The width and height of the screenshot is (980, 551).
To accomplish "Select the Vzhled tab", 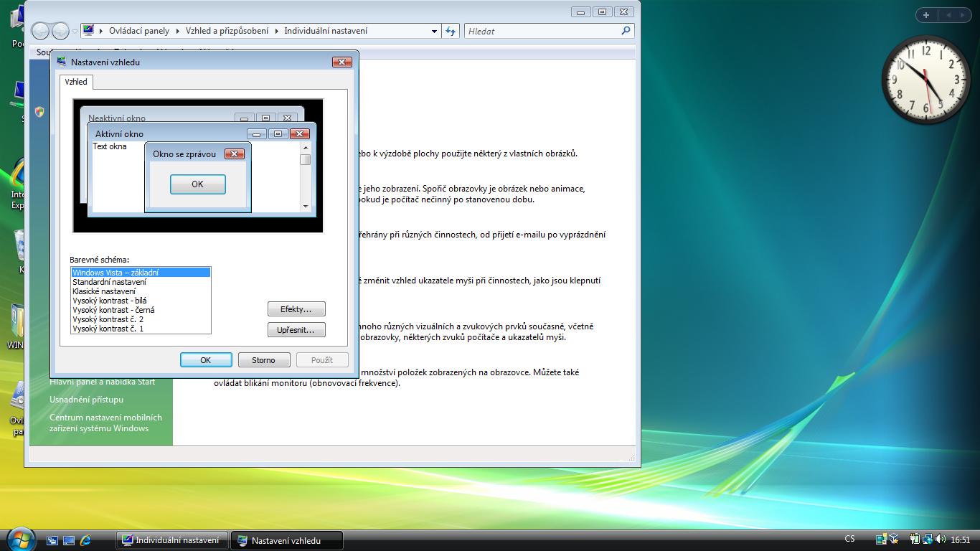I will point(76,82).
